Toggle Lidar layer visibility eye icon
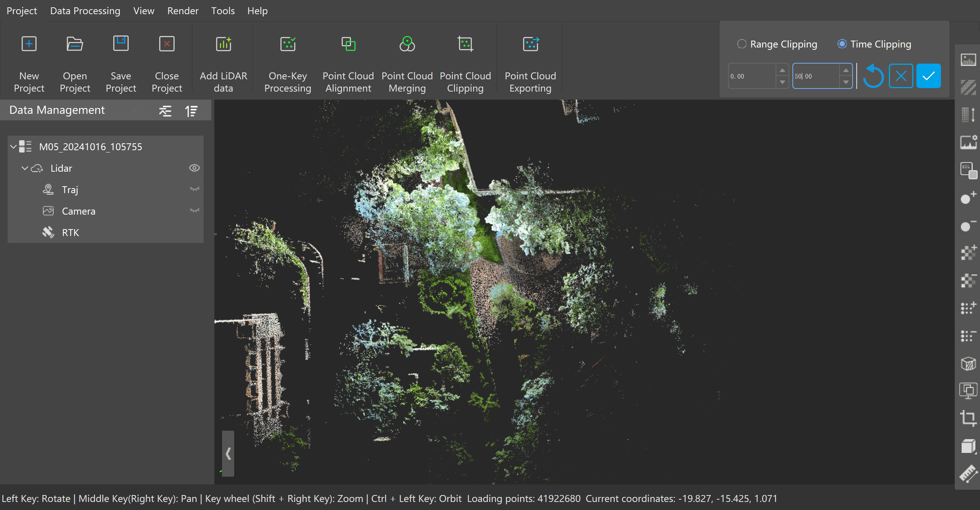 [x=194, y=168]
